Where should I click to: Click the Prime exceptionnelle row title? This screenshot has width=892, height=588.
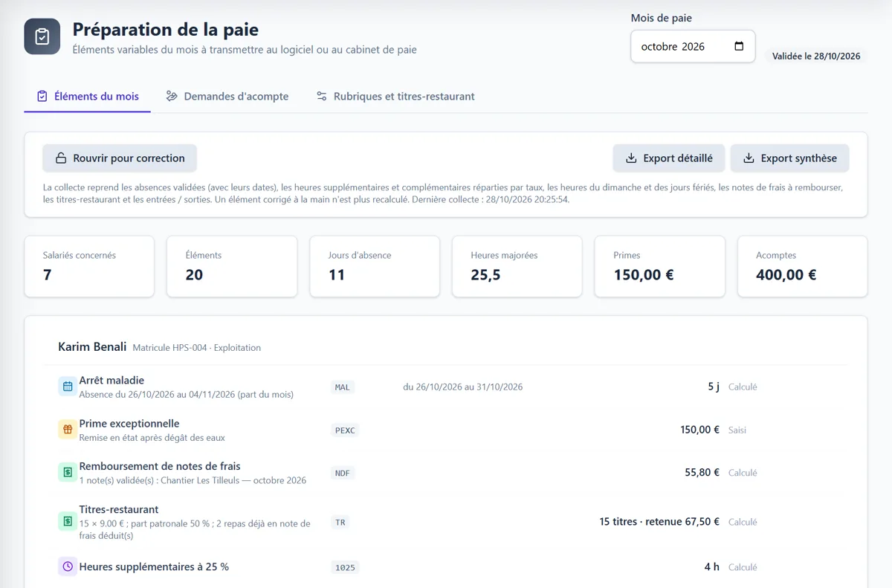pos(129,424)
